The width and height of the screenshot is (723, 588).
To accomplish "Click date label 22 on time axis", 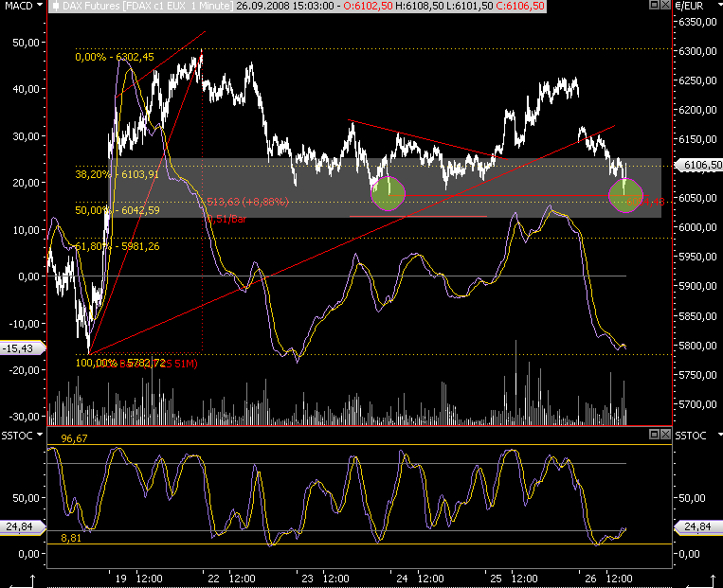I will click(x=214, y=579).
